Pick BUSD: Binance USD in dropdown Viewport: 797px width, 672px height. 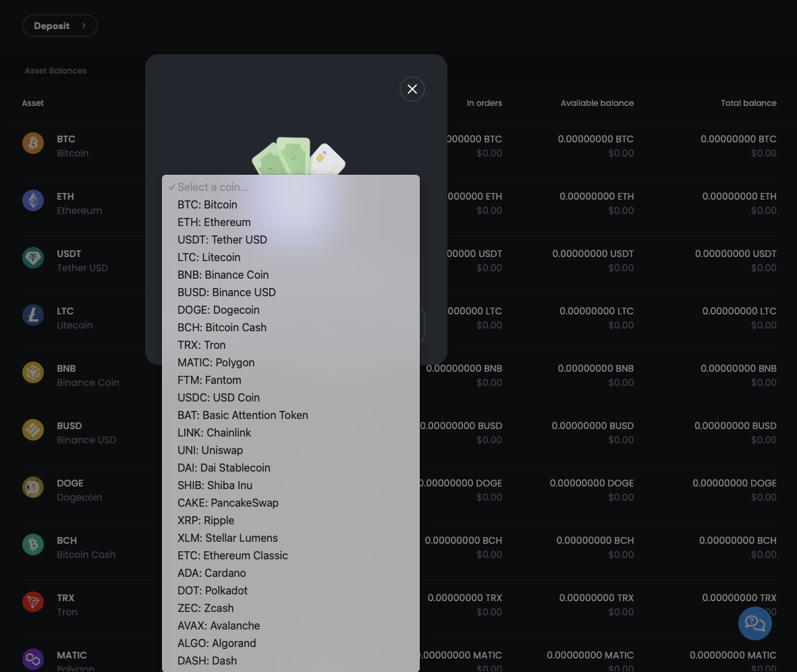point(291,292)
